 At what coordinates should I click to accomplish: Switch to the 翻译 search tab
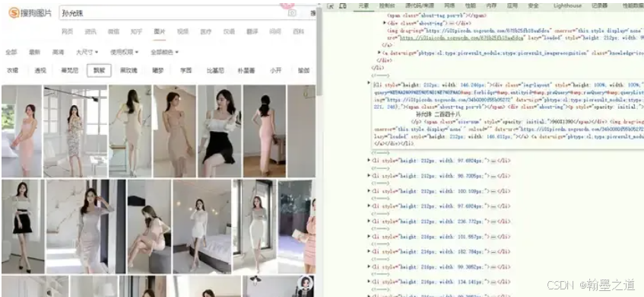pos(252,32)
